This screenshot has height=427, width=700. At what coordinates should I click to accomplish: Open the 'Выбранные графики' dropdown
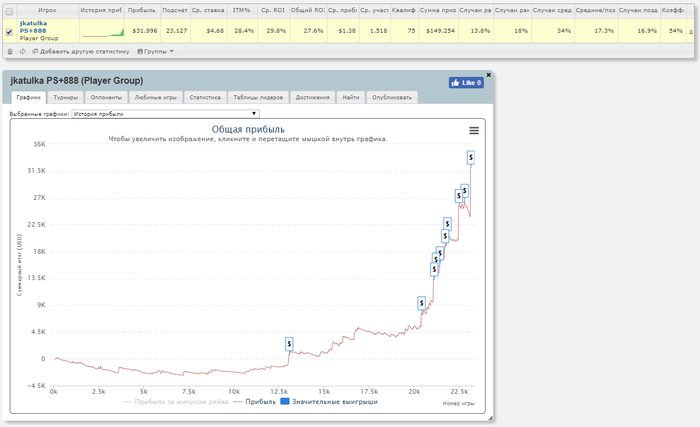tap(165, 114)
